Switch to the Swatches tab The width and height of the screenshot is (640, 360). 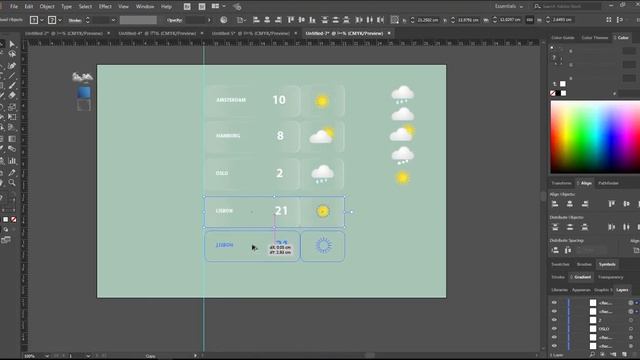pos(560,264)
